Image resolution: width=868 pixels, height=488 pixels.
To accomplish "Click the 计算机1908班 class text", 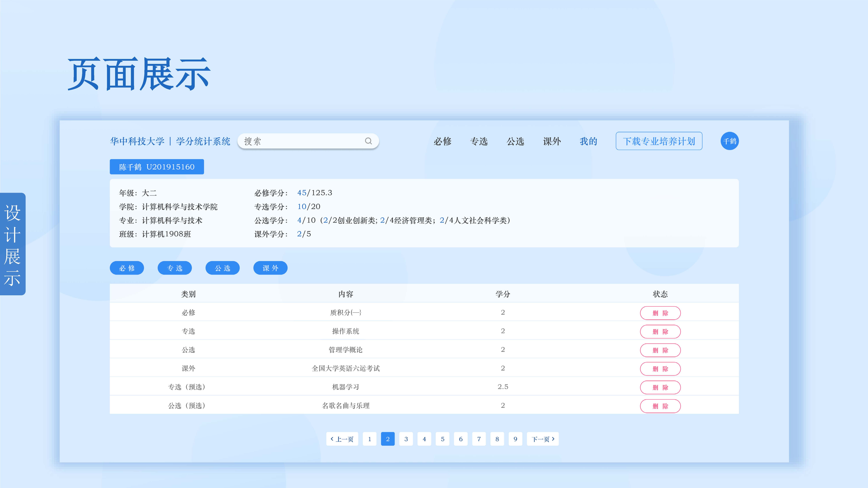I will coord(166,234).
